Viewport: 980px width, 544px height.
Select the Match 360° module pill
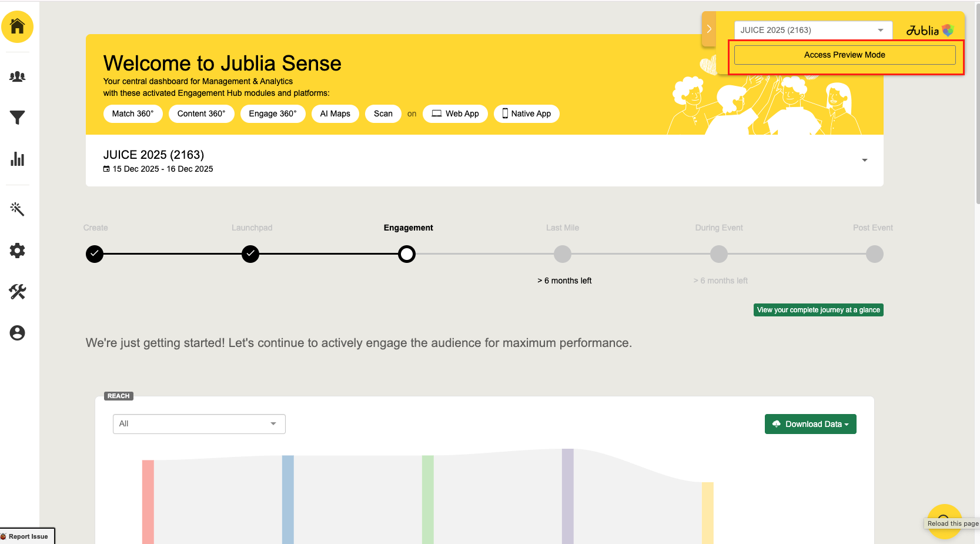click(133, 114)
